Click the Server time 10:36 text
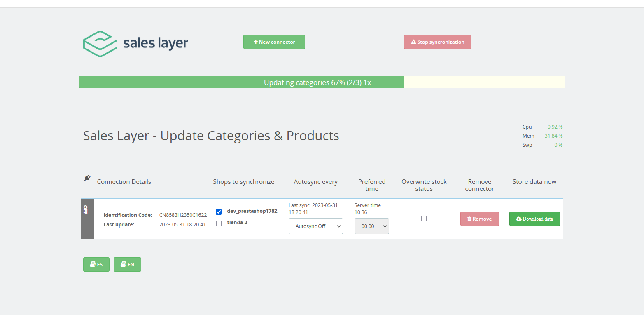 368,209
